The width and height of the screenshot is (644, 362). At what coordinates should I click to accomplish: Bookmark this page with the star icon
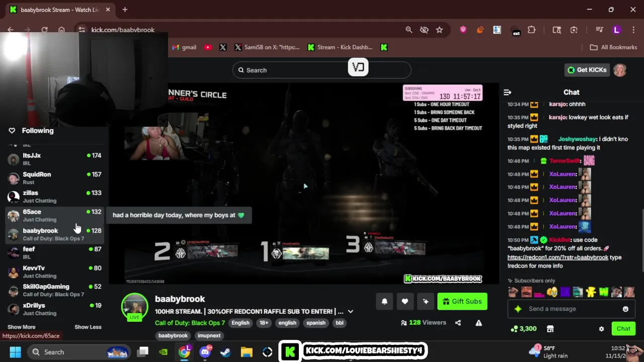coord(439,30)
